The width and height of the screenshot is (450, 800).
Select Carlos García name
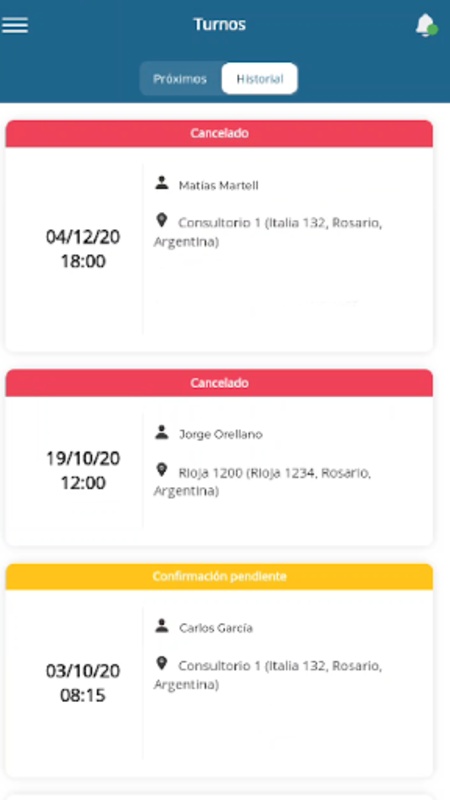point(216,628)
